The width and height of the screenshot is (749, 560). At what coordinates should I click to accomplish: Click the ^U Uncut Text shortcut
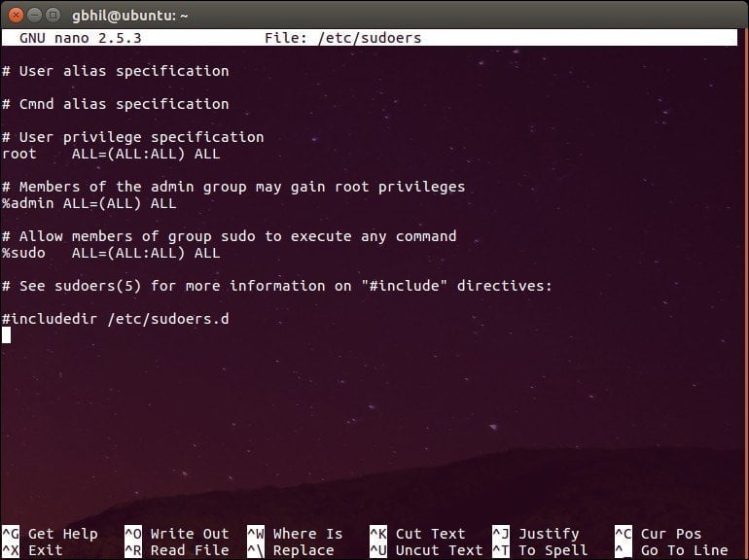(426, 550)
